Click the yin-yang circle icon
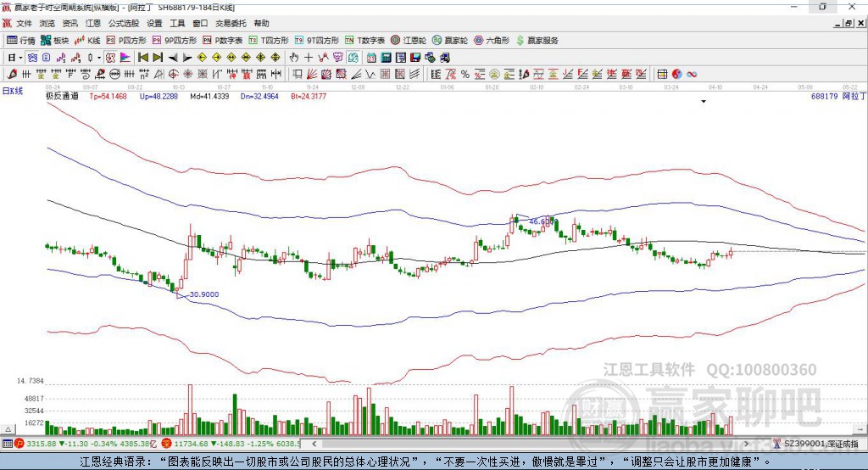The image size is (868, 470). click(x=677, y=75)
